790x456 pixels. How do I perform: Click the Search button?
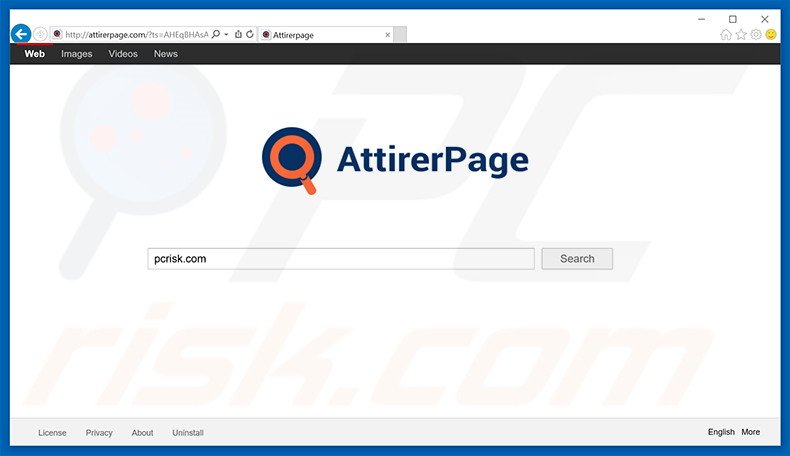tap(577, 258)
